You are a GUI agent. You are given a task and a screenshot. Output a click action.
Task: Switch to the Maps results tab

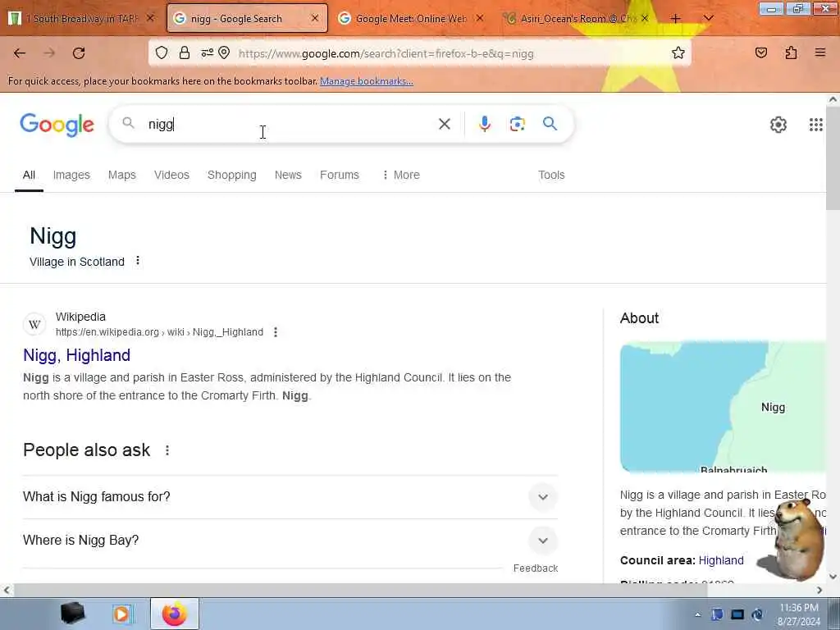coord(121,176)
